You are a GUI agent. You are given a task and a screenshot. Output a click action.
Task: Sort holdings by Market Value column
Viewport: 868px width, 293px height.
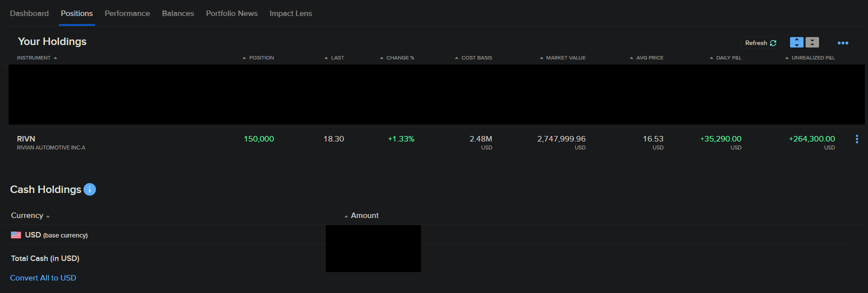click(566, 58)
